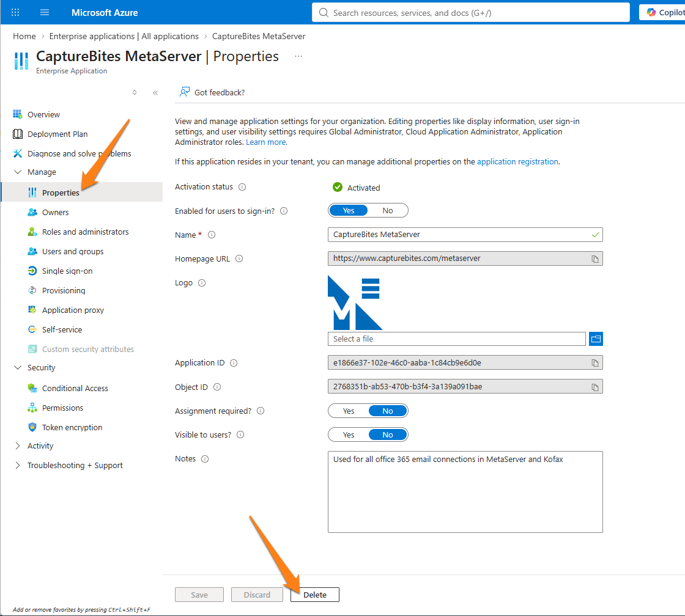This screenshot has width=685, height=616.
Task: Click the CaptureBites MetaServer breadcrumb
Action: 259,36
